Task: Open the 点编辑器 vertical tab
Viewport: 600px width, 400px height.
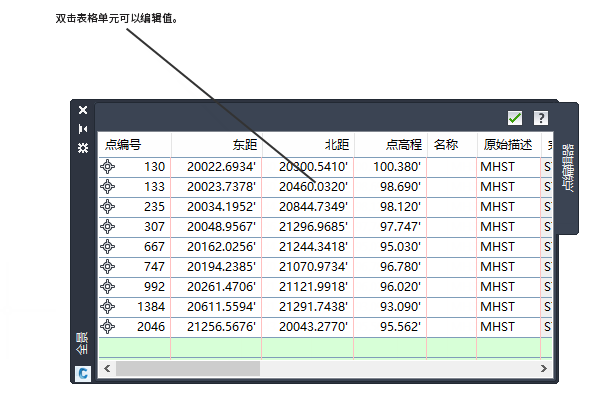Action: click(x=567, y=168)
